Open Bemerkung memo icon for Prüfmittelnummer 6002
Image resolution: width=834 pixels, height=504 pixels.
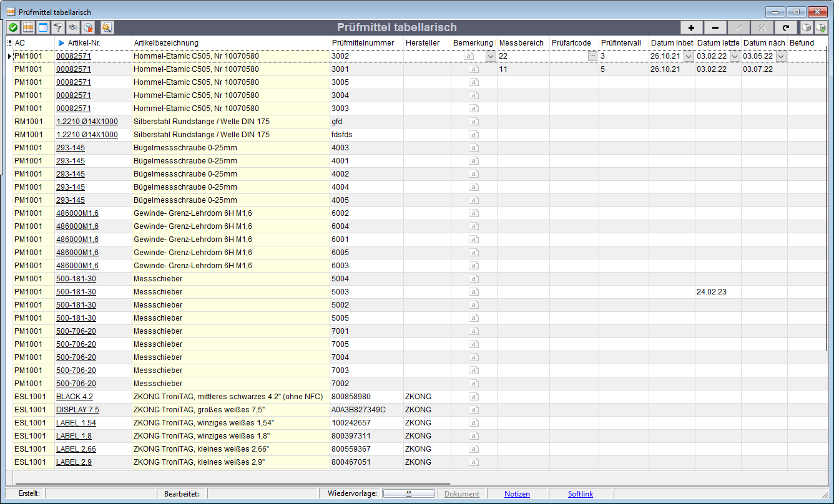pos(474,213)
